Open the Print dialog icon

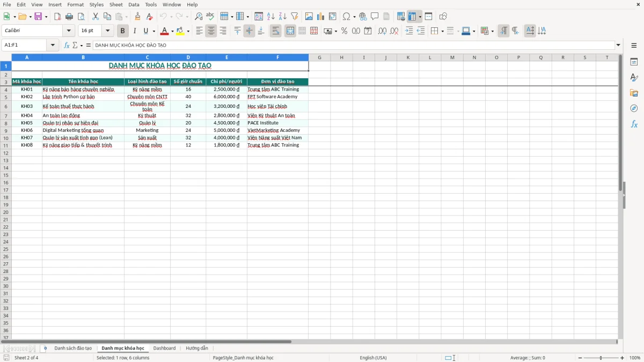[69, 17]
